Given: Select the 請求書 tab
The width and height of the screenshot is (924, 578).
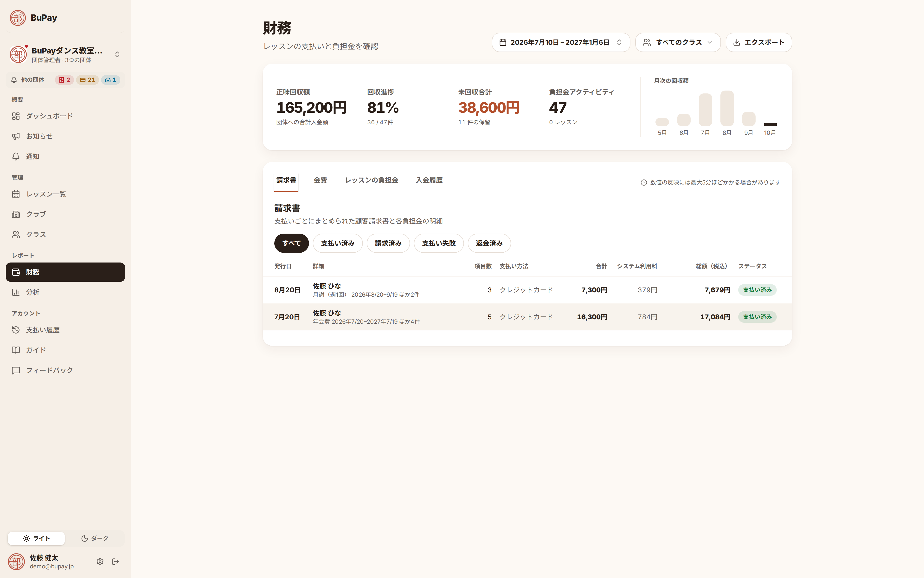Looking at the screenshot, I should [286, 180].
